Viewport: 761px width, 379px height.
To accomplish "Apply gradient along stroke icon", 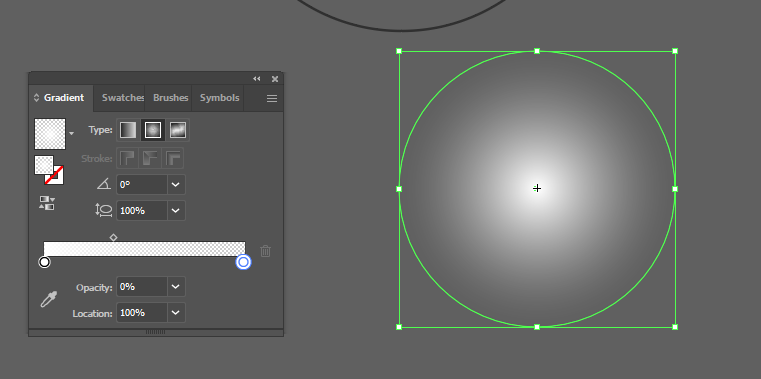I will [150, 158].
